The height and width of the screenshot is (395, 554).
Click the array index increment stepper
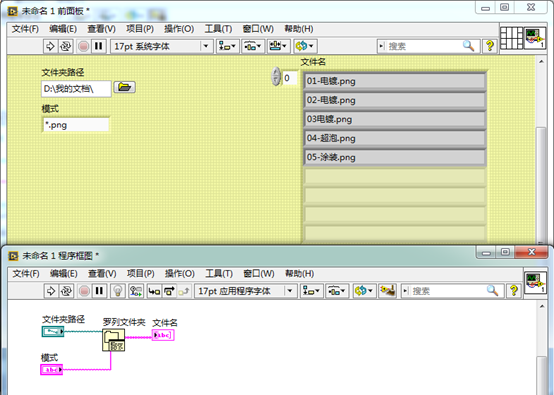tap(276, 72)
